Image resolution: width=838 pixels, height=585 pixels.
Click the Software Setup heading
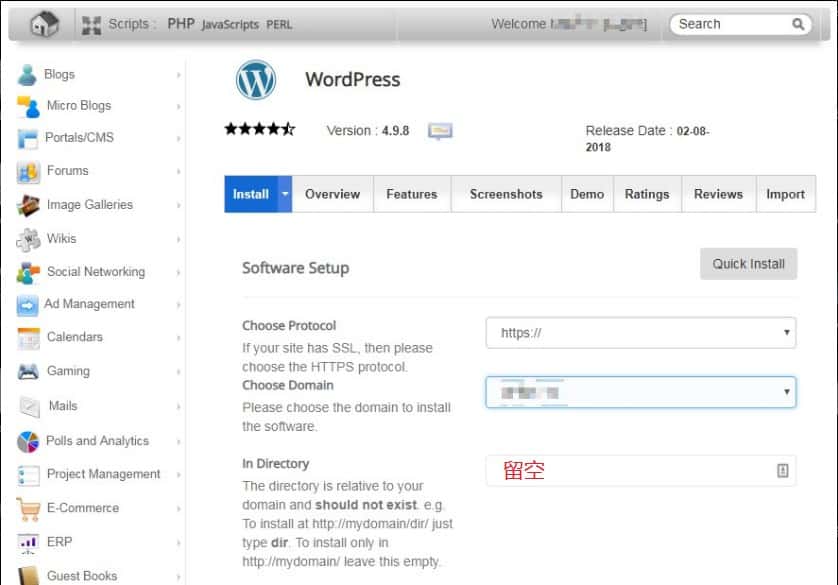click(296, 268)
